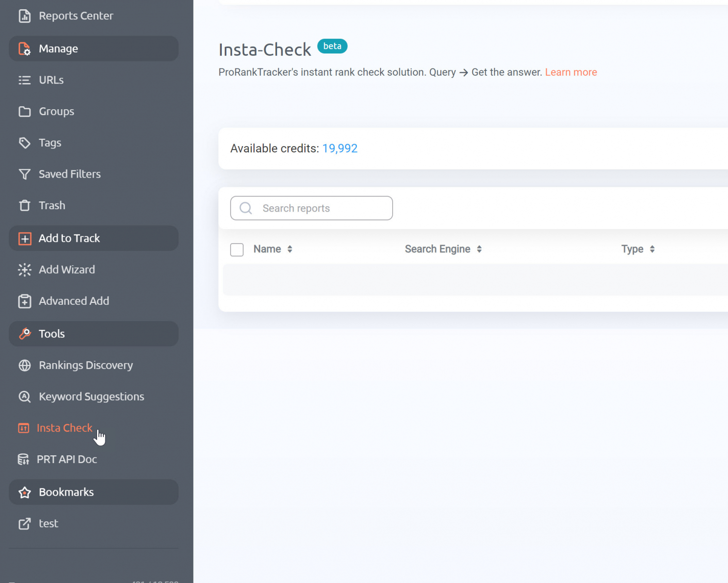Click the URLs list icon
This screenshot has height=583, width=728.
[x=24, y=80]
